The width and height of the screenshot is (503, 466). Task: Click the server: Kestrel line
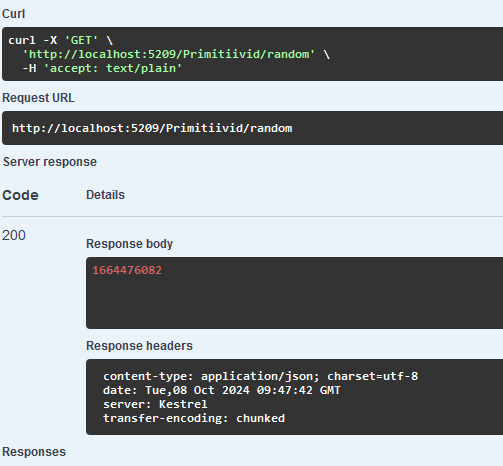(x=155, y=404)
